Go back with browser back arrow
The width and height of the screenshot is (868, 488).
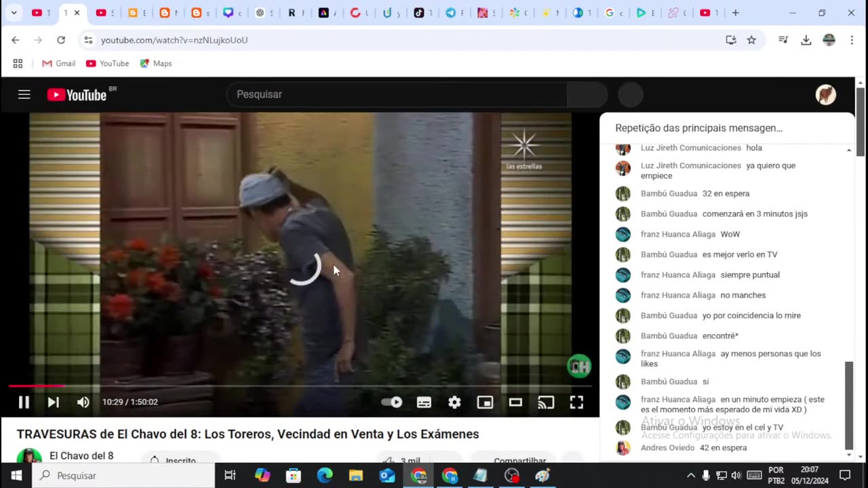(x=16, y=40)
